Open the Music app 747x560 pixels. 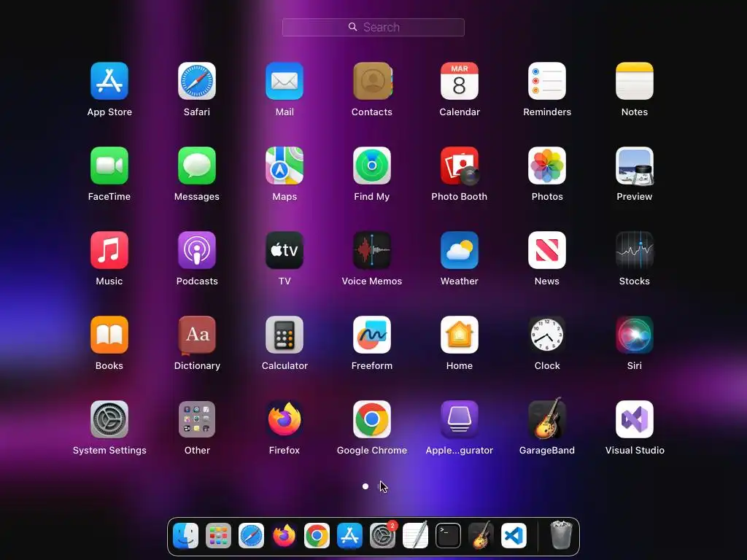[109, 251]
